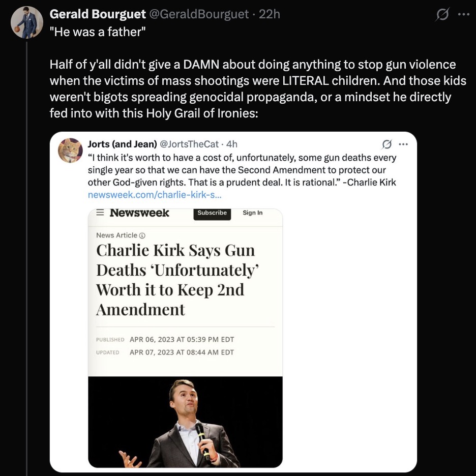Click the Charlie Kirk photo in the article
Screen dimensions: 476x476
coord(185,422)
